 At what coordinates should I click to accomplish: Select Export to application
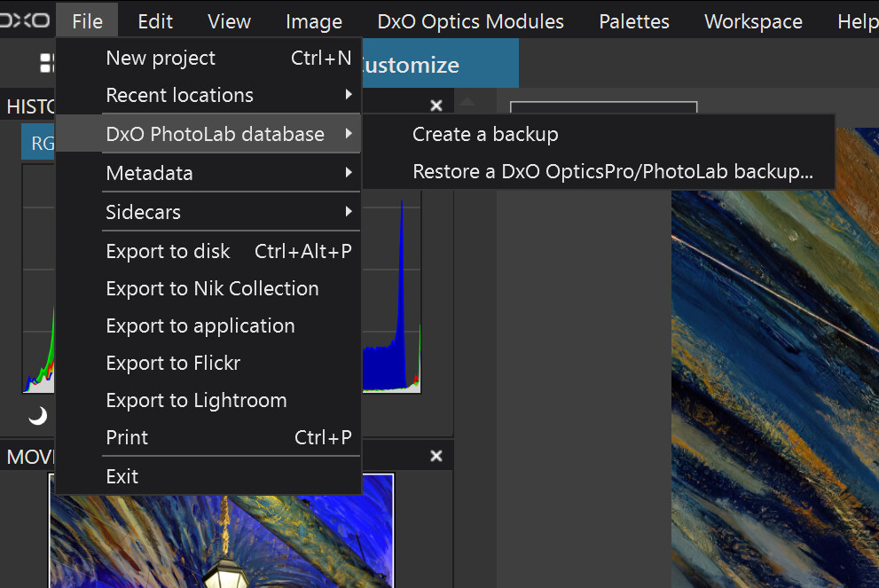tap(208, 325)
